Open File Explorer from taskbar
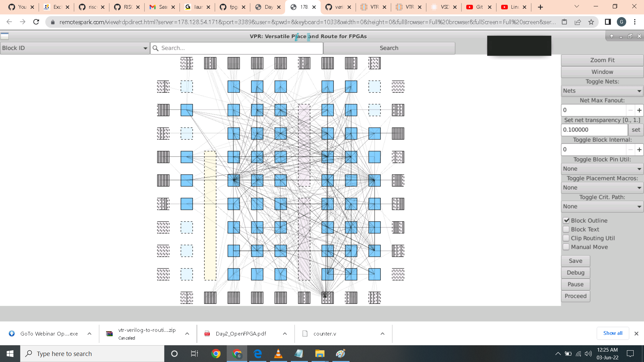644x362 pixels. [320, 354]
